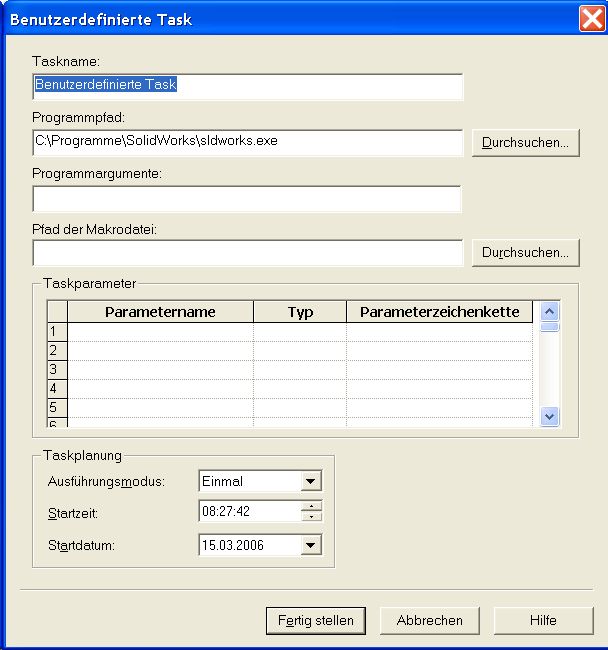Select the Parameterzeichenkette column header
608x650 pixels.
click(x=439, y=312)
